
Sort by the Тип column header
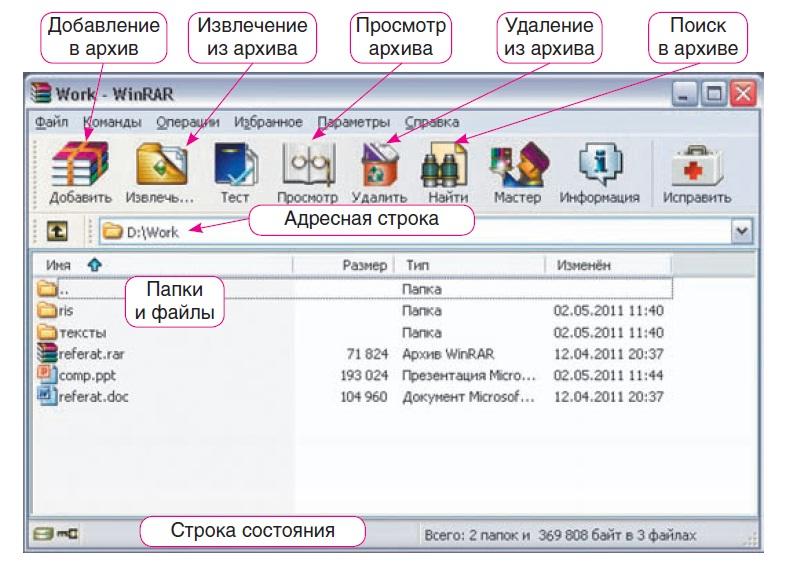470,265
